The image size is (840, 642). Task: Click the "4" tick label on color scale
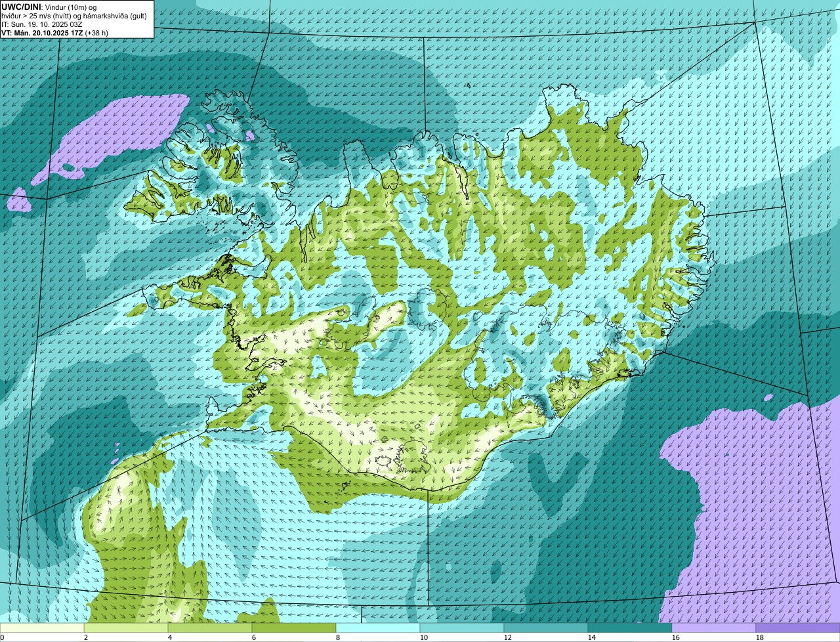click(x=170, y=637)
